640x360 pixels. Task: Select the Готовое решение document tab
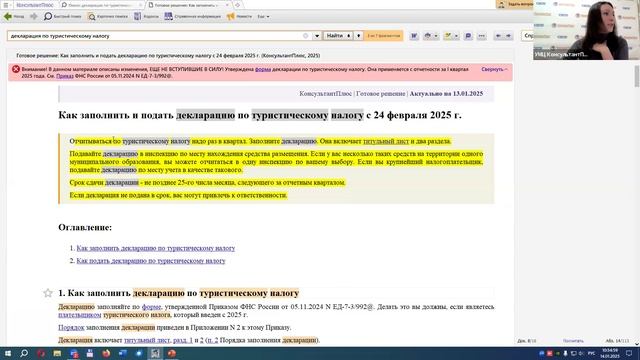coord(188,5)
